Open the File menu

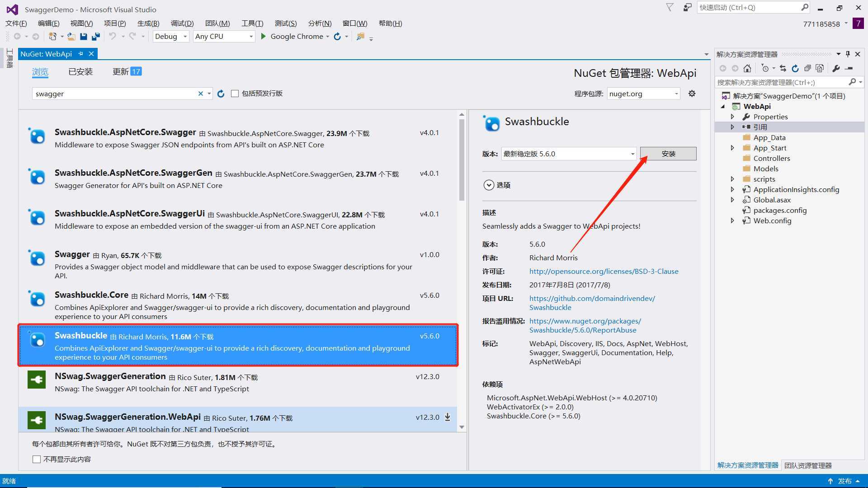(x=16, y=23)
